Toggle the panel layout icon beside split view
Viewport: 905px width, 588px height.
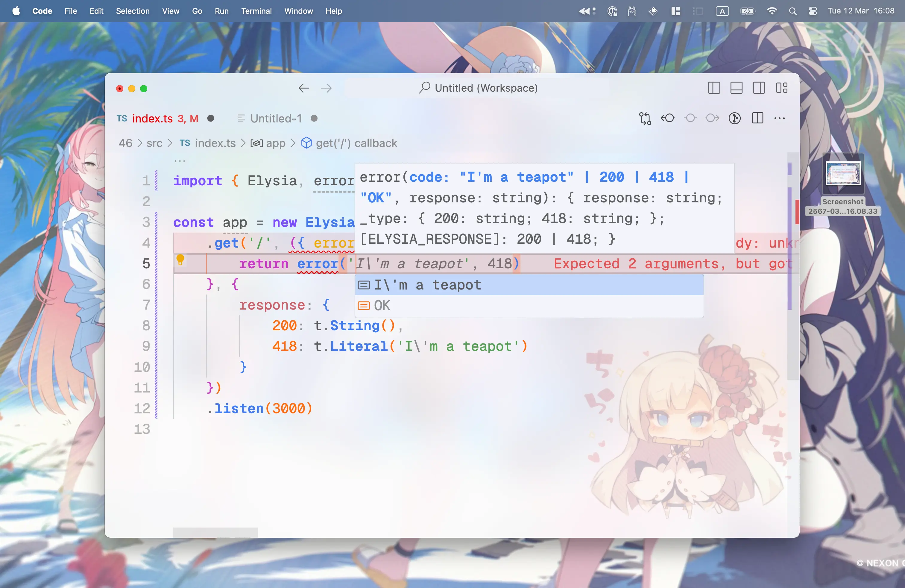coord(737,88)
